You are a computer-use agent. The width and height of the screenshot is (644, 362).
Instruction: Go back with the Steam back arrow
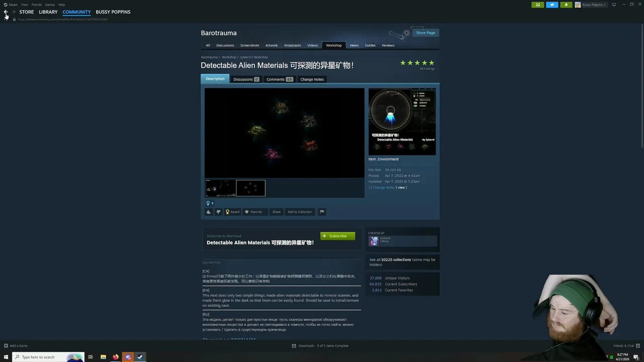point(6,12)
